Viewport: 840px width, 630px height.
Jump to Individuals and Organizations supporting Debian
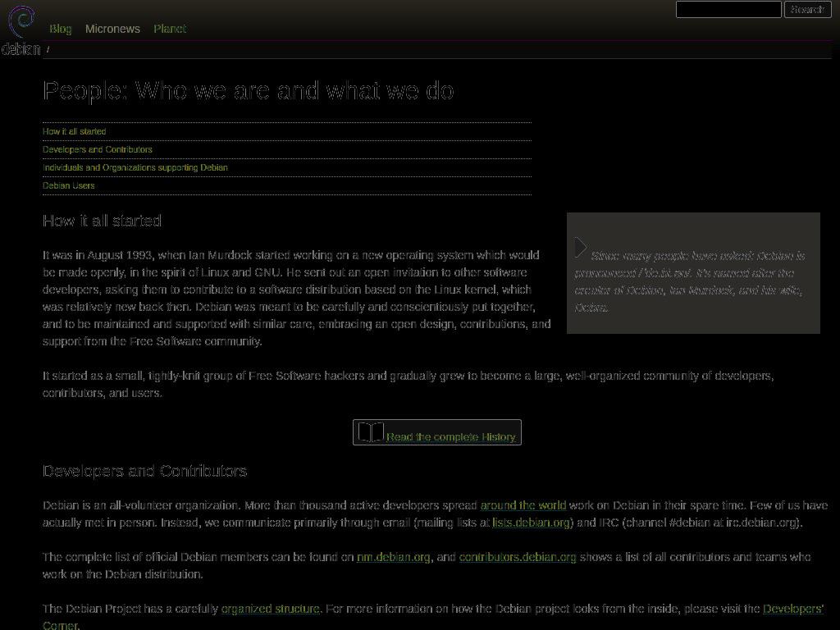135,167
